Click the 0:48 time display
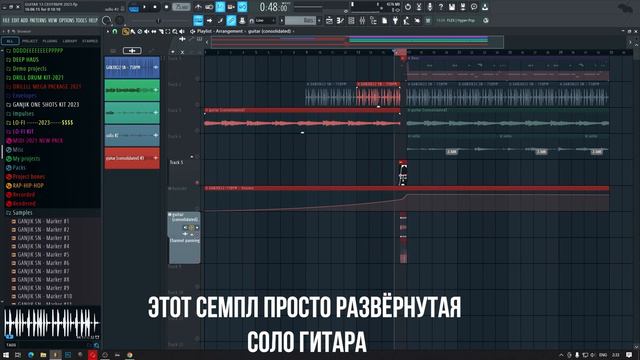Screen dimensions: 640x360 (x=274, y=7)
